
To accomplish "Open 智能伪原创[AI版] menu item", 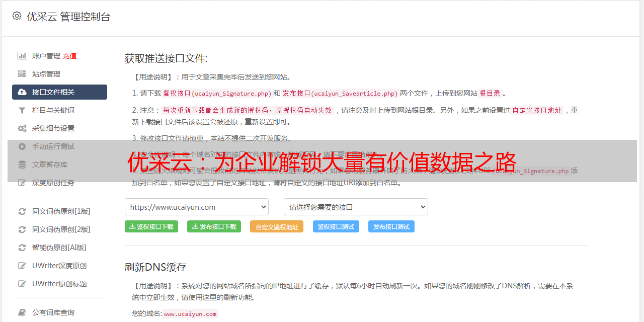I will click(x=59, y=248).
